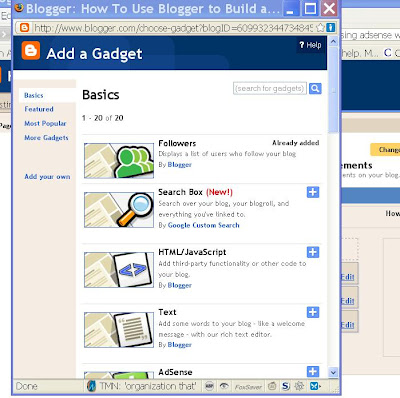
Task: Click the Blogger logo in the Add a Gadget header
Action: tap(31, 51)
